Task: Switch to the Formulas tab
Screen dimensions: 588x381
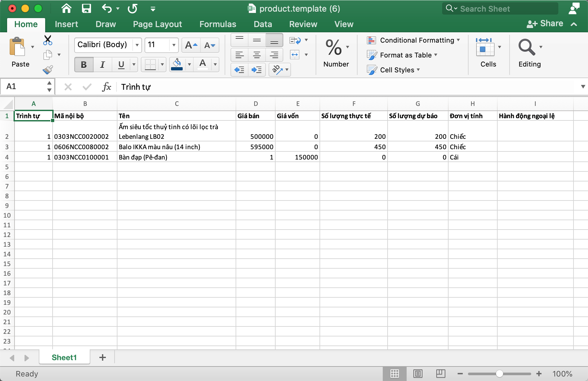Action: [218, 24]
